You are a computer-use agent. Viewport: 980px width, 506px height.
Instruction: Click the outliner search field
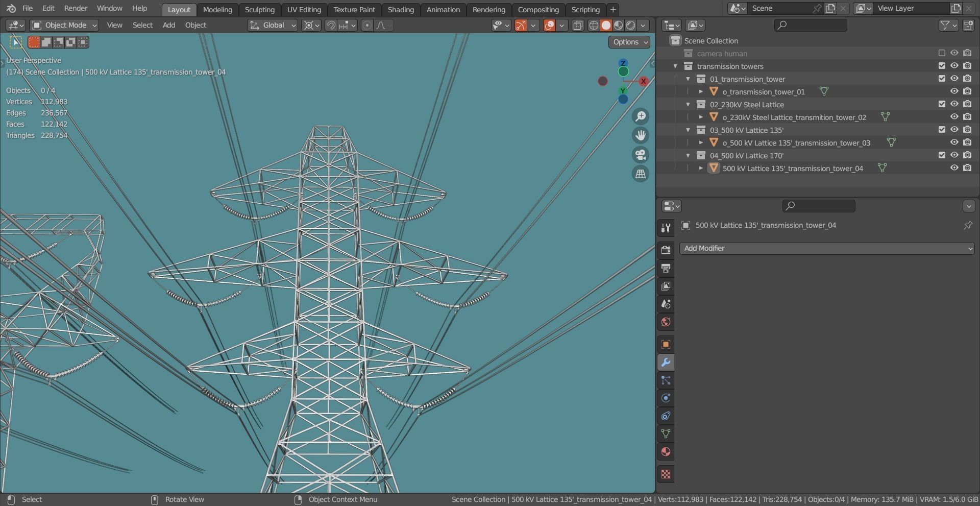[x=811, y=25]
